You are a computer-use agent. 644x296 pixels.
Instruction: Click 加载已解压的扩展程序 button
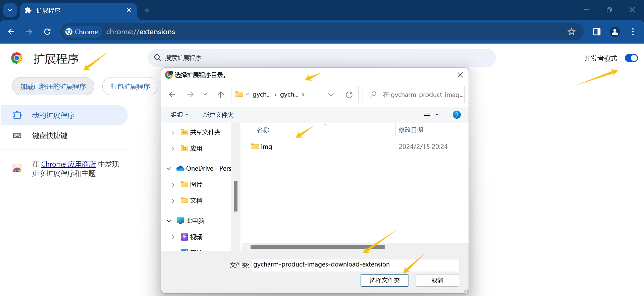tap(53, 86)
